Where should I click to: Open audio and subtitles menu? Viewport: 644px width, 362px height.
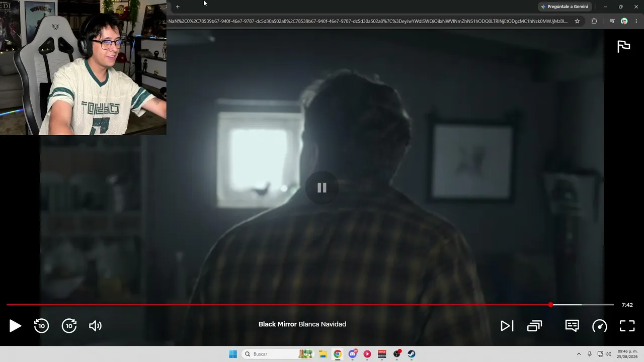tap(572, 325)
